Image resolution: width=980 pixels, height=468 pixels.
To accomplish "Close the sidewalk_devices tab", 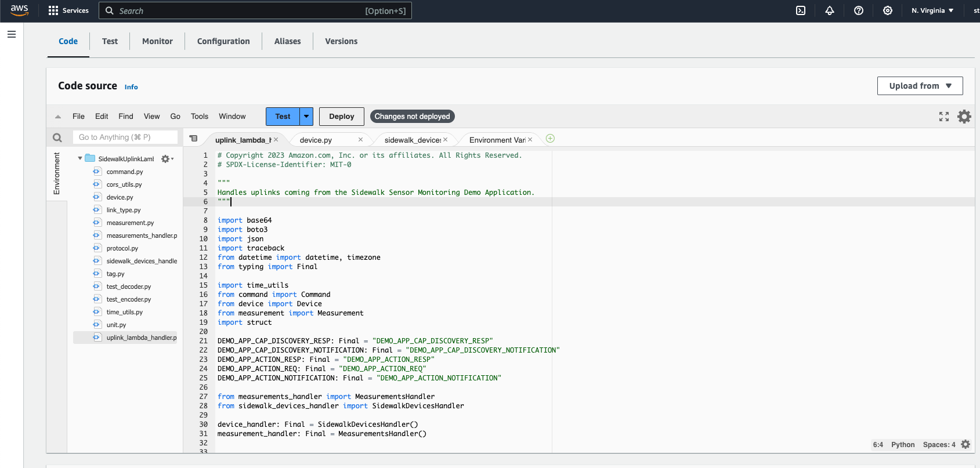I will [x=445, y=140].
